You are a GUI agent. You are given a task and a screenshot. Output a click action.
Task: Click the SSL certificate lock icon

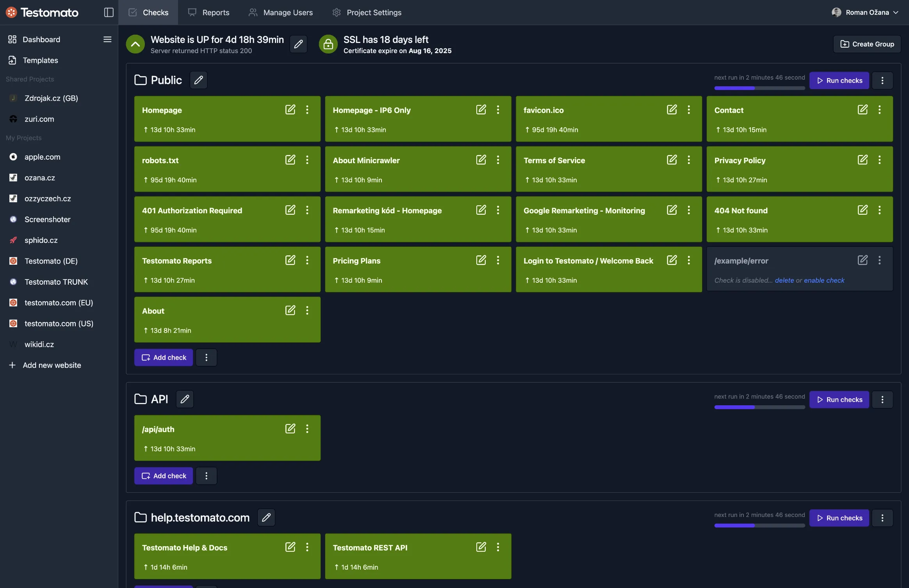(328, 44)
